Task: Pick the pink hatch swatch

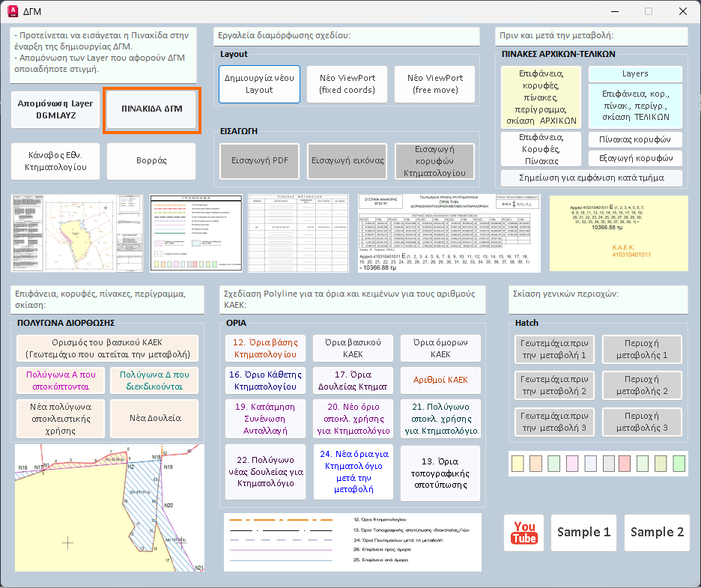Action: (572, 464)
